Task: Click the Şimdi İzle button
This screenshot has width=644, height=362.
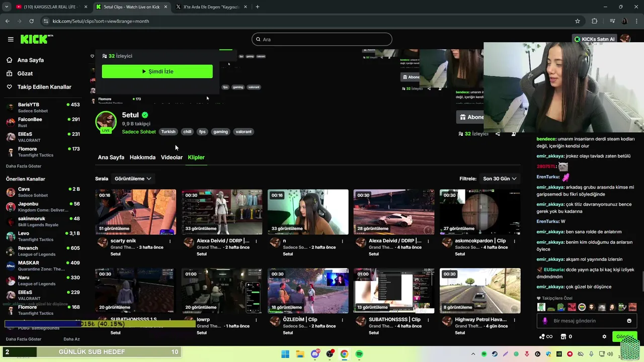Action: coord(157,71)
